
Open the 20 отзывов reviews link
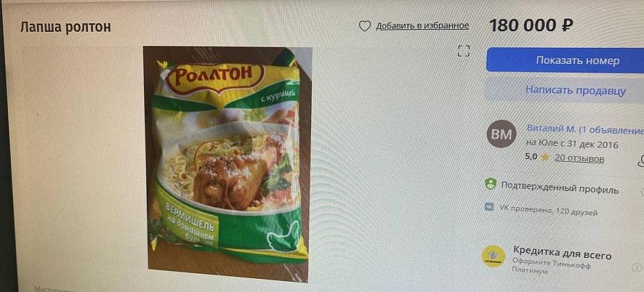(579, 159)
